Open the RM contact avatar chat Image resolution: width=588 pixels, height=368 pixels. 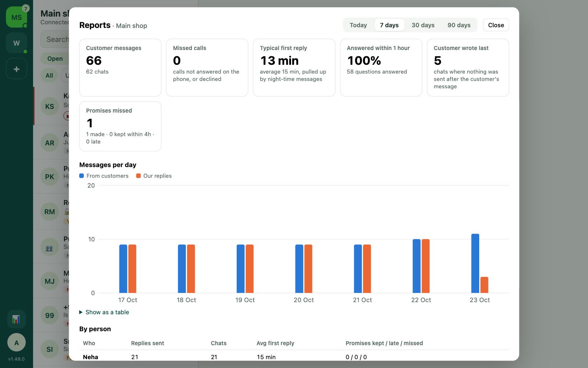(x=50, y=212)
